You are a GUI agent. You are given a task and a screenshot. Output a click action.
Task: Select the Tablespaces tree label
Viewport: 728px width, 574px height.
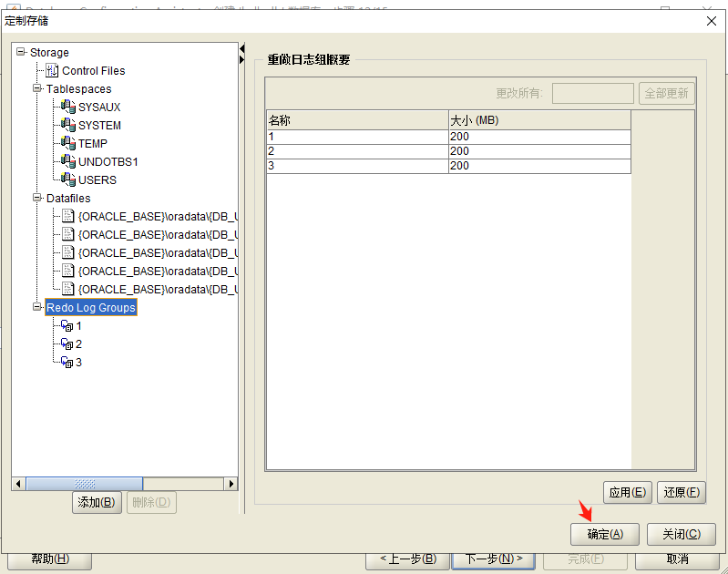pyautogui.click(x=79, y=88)
